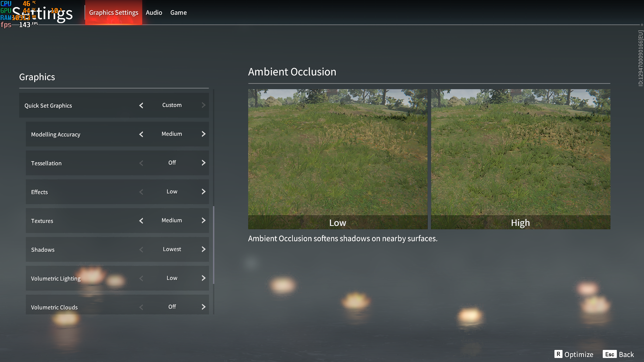This screenshot has height=362, width=644.
Task: Click Volumetric Lighting right arrow
Action: tap(204, 278)
